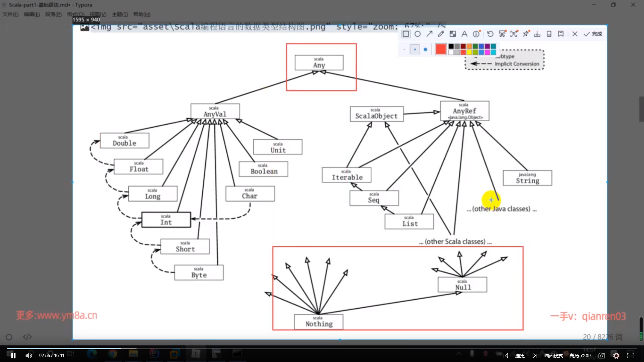
Task: Open the 画面模式 display mode menu
Action: (x=553, y=356)
